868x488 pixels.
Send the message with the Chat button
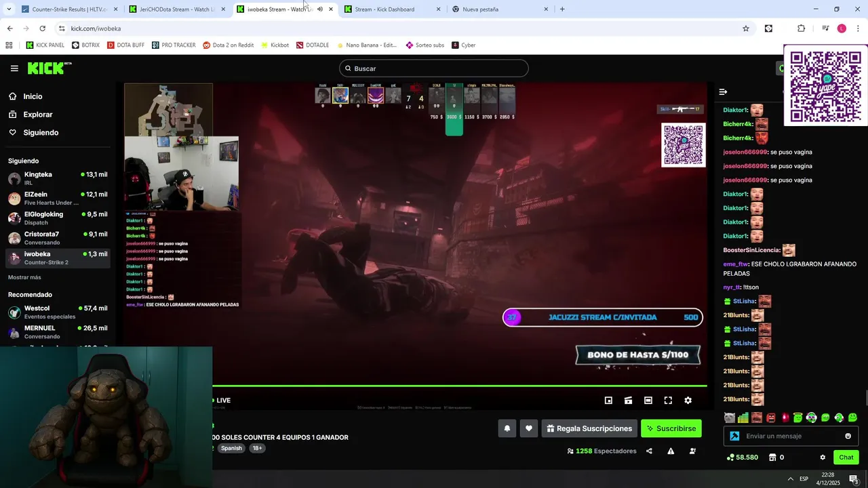pyautogui.click(x=846, y=457)
